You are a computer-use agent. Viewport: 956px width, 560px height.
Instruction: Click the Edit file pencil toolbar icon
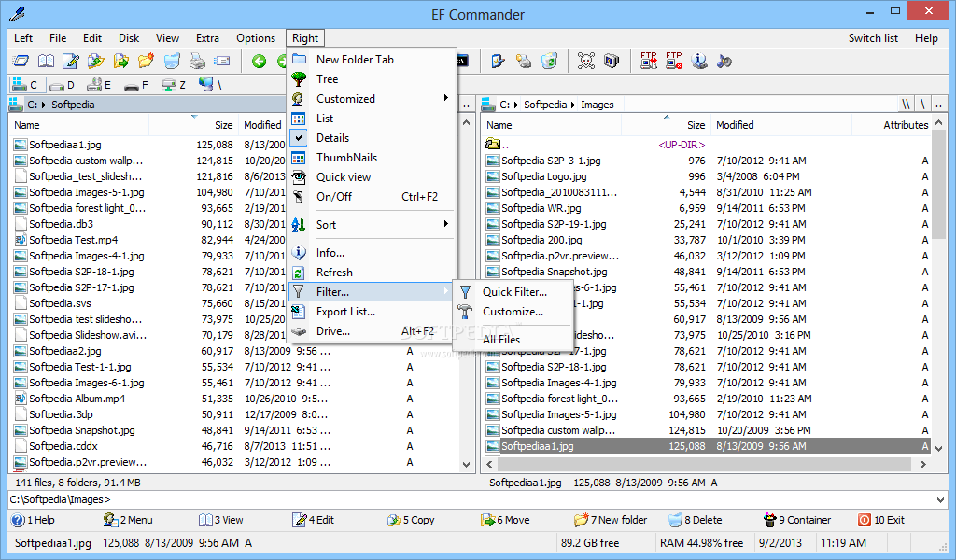coord(71,61)
